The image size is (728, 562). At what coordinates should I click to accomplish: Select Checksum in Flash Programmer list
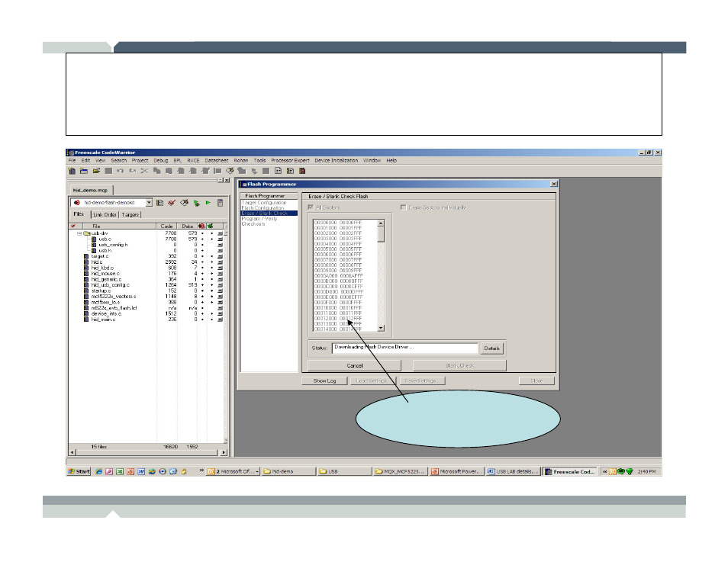[x=253, y=223]
